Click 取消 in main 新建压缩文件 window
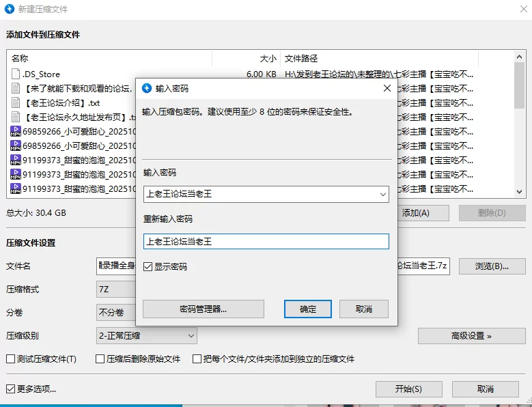 (485, 389)
